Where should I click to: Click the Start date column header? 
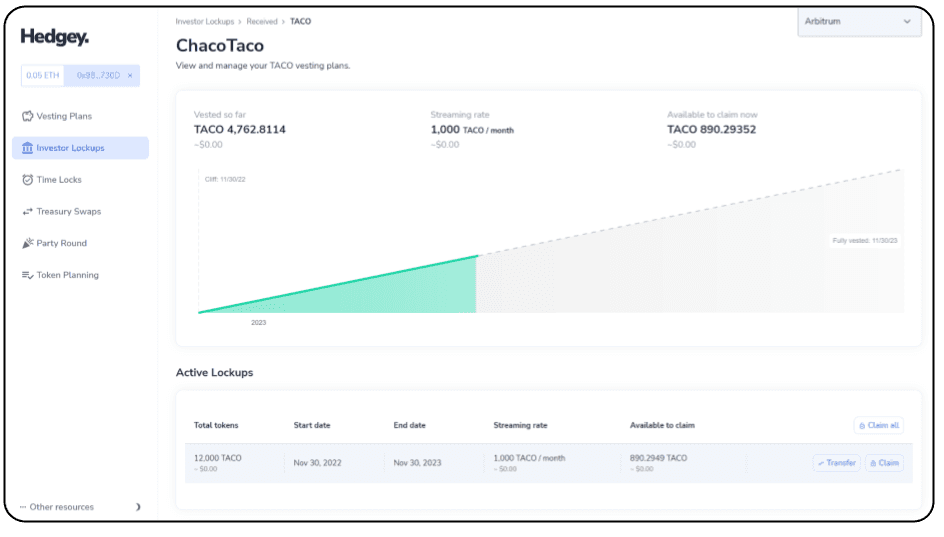(312, 426)
